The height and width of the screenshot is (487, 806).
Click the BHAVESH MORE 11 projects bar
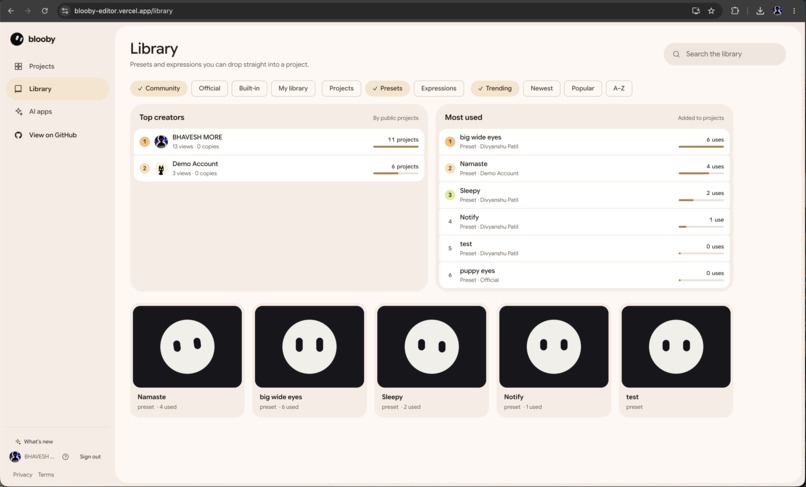396,147
